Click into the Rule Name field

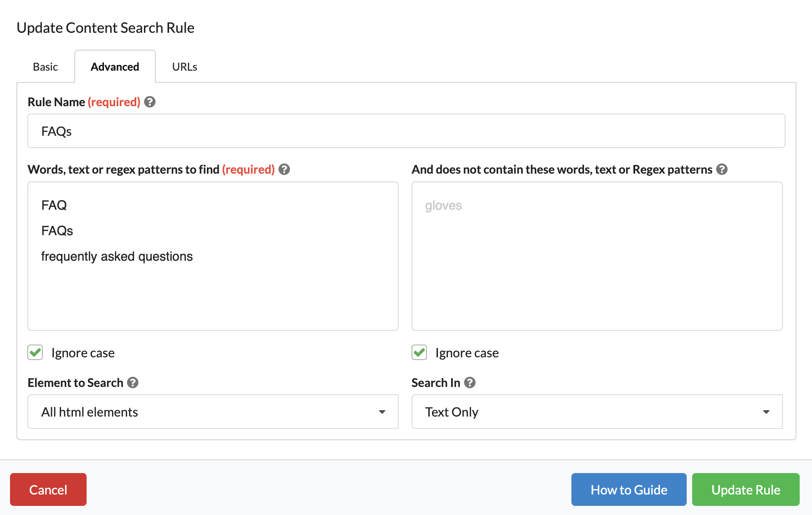point(406,131)
